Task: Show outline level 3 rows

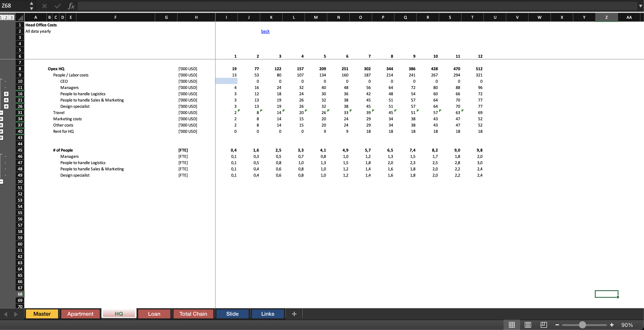Action: click(x=11, y=17)
